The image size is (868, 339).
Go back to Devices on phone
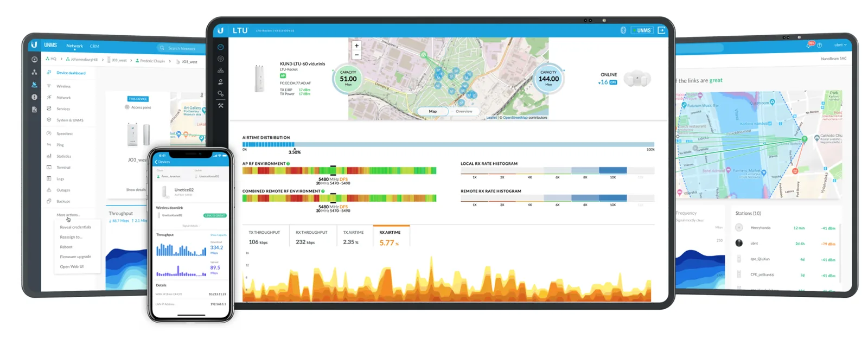(162, 162)
